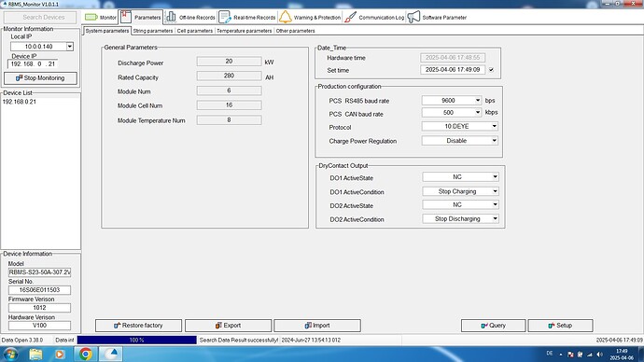Click the DE language indicator in tray
Screen dimensions: 644x362
(x=550, y=354)
